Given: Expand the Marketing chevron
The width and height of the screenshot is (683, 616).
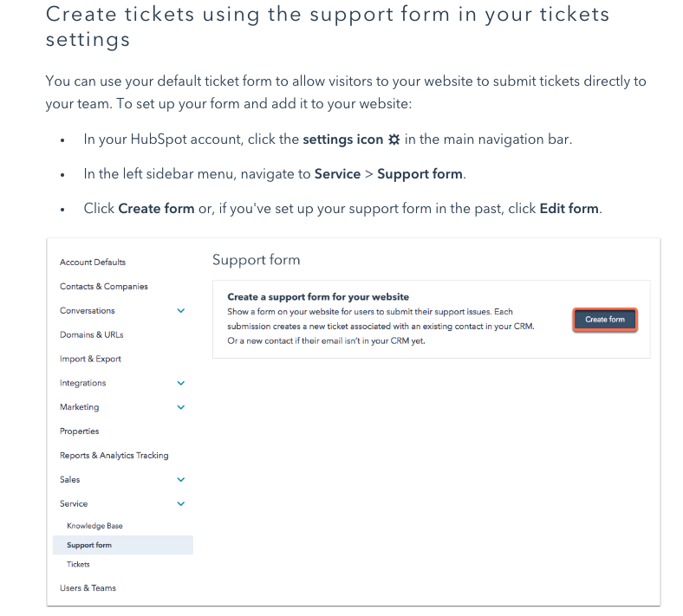Looking at the screenshot, I should pyautogui.click(x=180, y=407).
